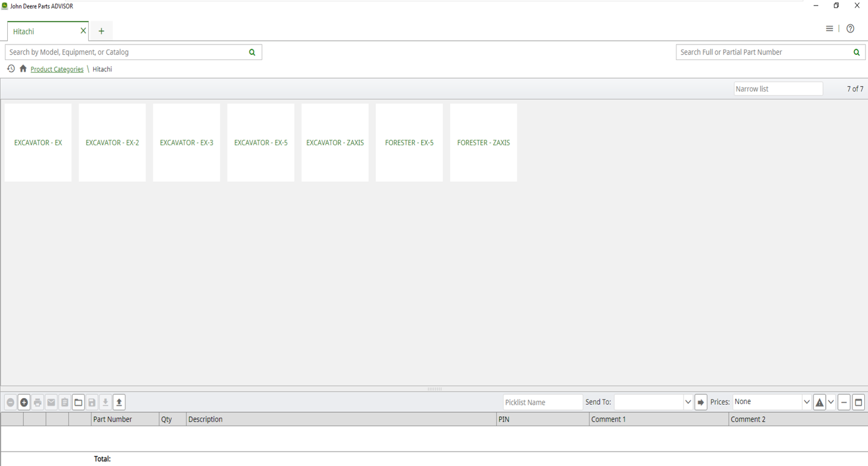
Task: Click the Narrow list filter field
Action: [x=778, y=89]
